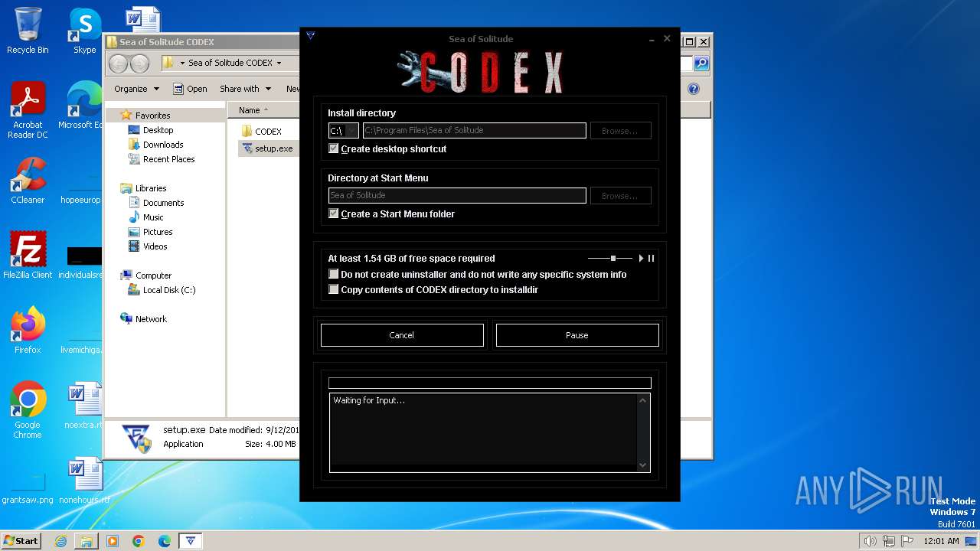Image resolution: width=980 pixels, height=551 pixels.
Task: Open Microsoft Edge from taskbar
Action: click(x=165, y=541)
